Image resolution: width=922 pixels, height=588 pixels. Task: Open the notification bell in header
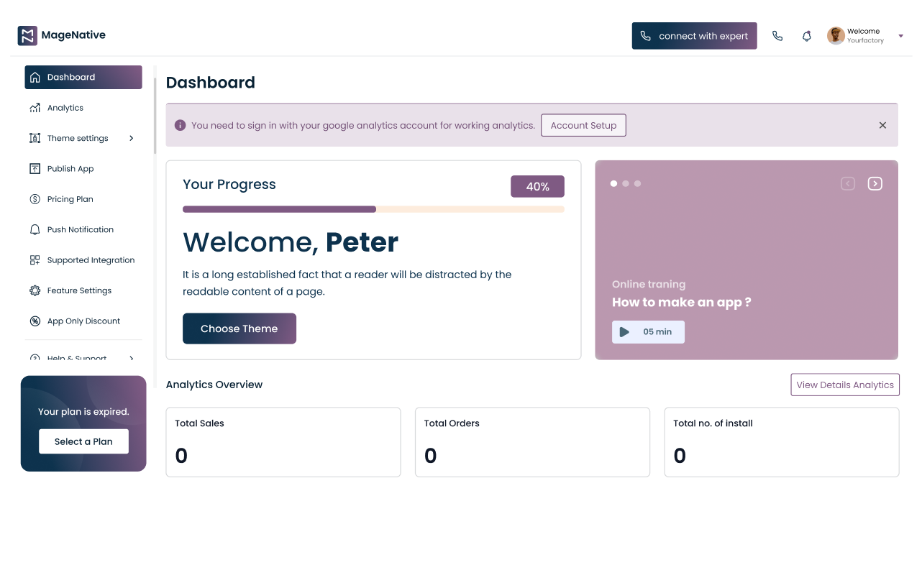807,36
